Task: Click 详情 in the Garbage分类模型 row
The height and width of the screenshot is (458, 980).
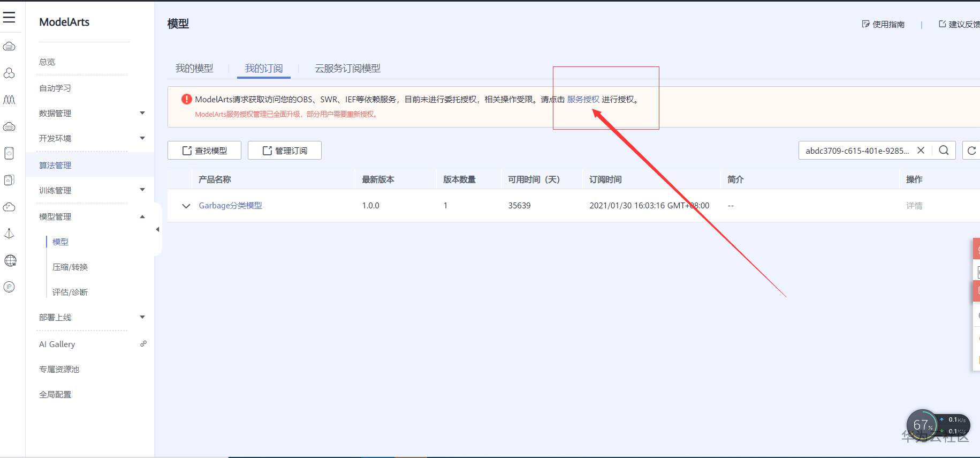Action: [x=914, y=205]
